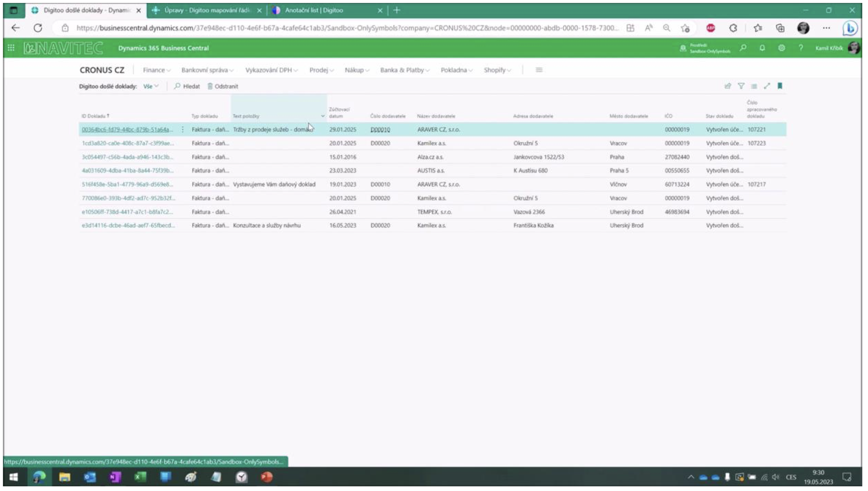868x491 pixels.
Task: Click Vystavujeme Vám daňový doklad cell
Action: click(274, 184)
